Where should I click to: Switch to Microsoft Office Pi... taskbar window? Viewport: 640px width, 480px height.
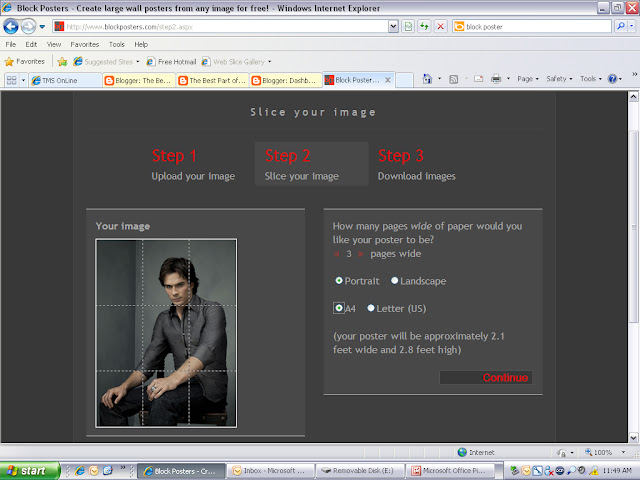click(450, 471)
